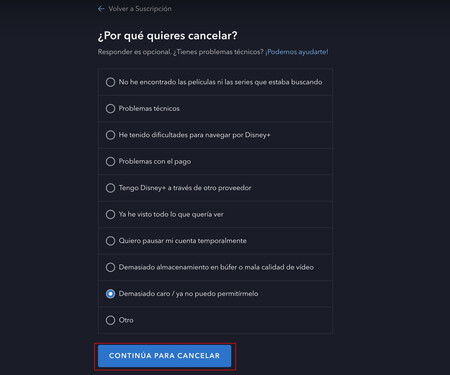The width and height of the screenshot is (450, 375).
Task: Pick the buffering or bad video quality option
Action: (110, 267)
